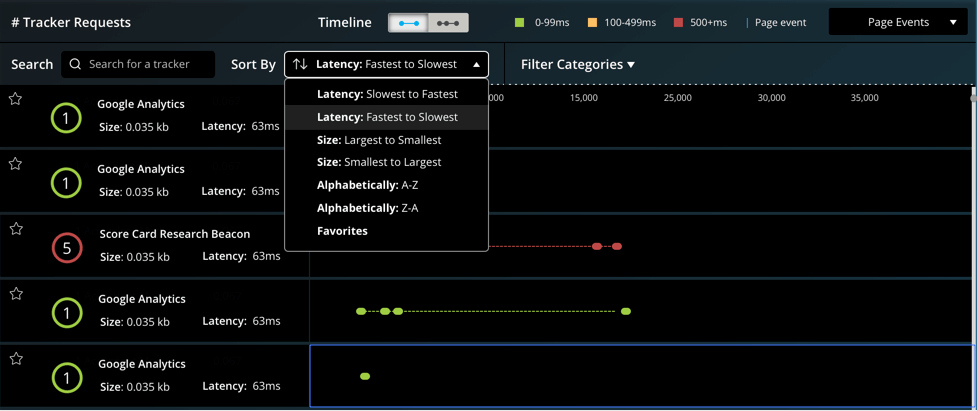Star the last Google Analytics tracker row
The height and width of the screenshot is (411, 977).
15,359
